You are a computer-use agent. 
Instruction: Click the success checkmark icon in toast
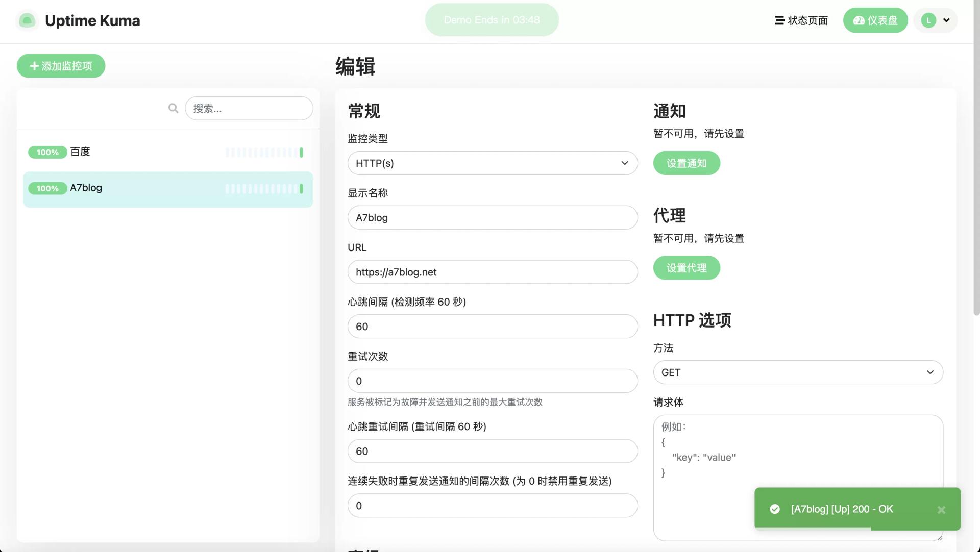(775, 509)
